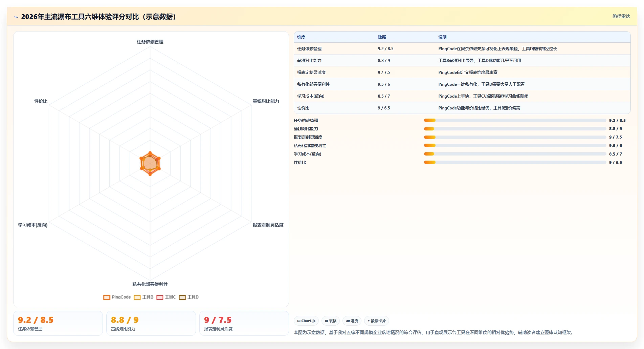The image size is (644, 349).
Task: Click table data value 9 / 6.5
Action: click(384, 108)
